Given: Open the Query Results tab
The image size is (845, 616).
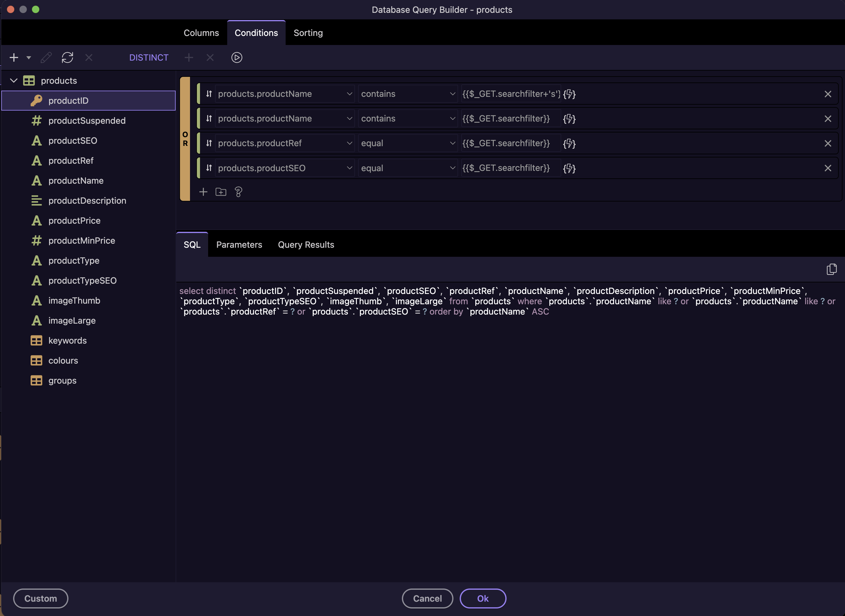Looking at the screenshot, I should click(306, 245).
